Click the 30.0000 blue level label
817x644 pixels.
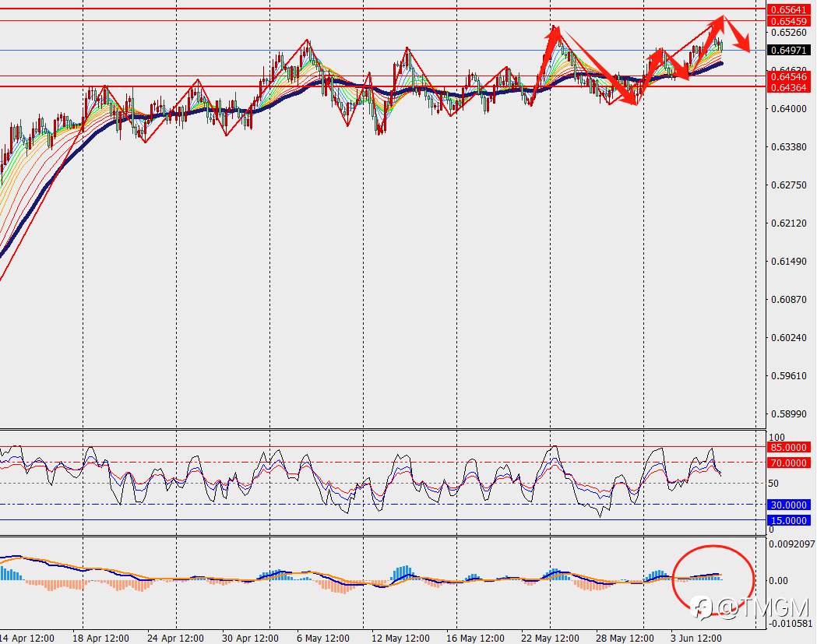click(789, 505)
